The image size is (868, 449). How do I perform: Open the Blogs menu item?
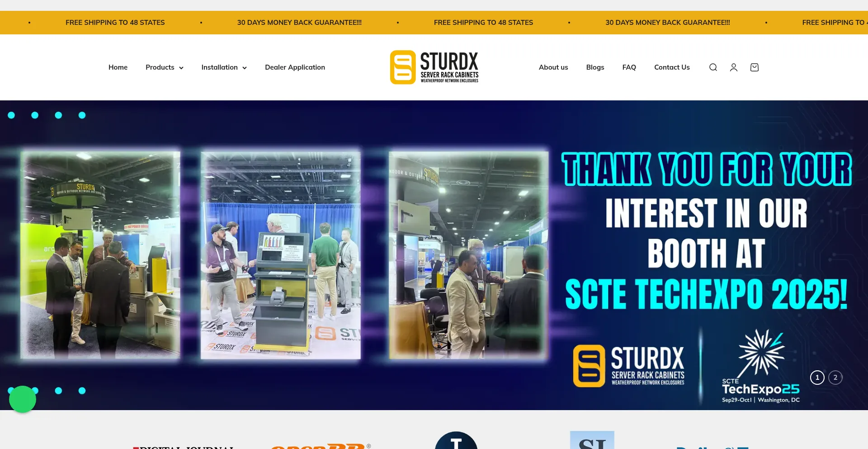595,67
